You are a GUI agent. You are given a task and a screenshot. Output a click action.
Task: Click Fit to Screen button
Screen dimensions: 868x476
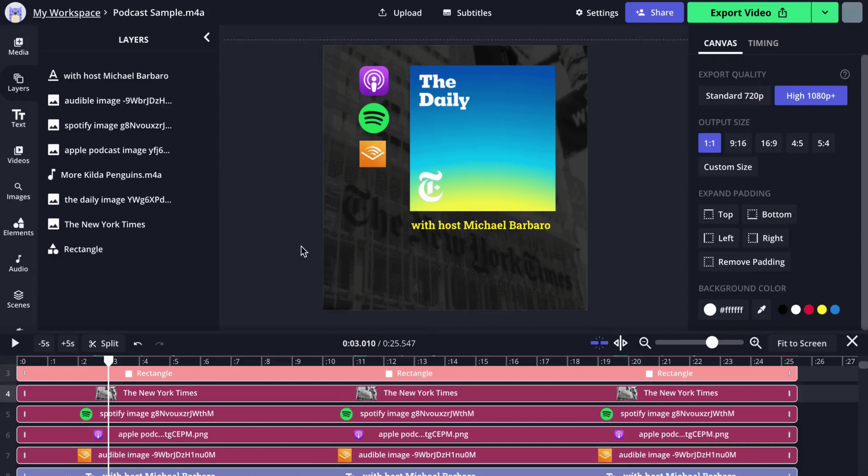pos(802,343)
